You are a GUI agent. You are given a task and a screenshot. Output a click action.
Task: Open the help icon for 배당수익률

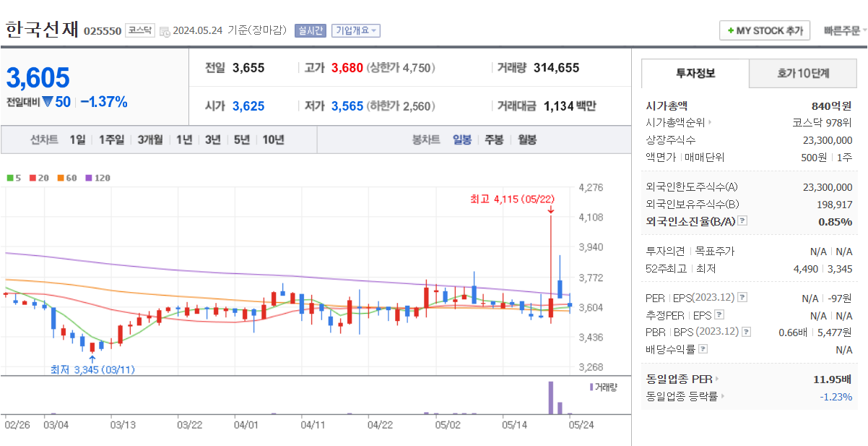(x=703, y=348)
